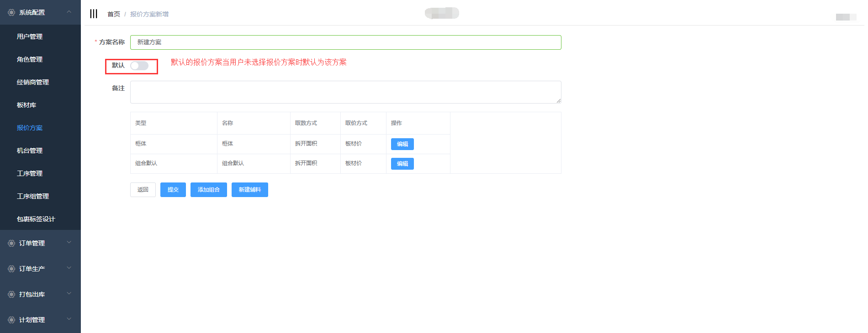Viewport: 868px width, 333px height.
Task: Navigate to 首页 breadcrumb link
Action: coord(113,14)
